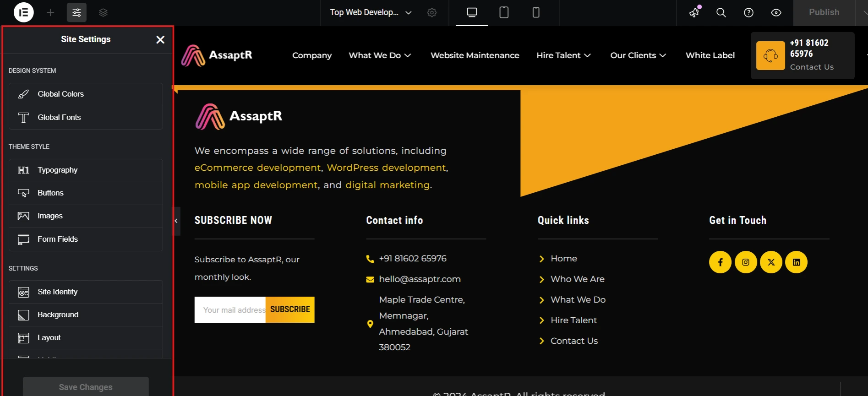This screenshot has height=396, width=868.
Task: Click the X social icon
Action: 771,262
